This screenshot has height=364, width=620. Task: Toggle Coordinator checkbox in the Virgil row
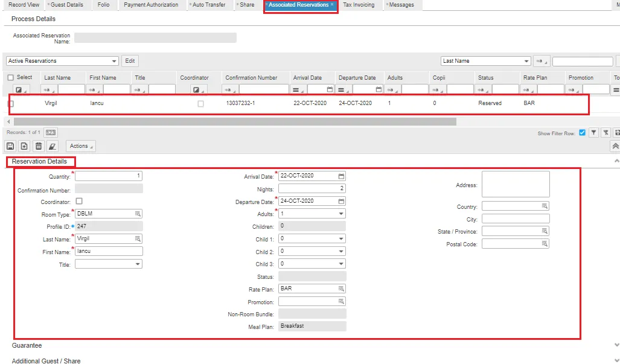(x=201, y=104)
